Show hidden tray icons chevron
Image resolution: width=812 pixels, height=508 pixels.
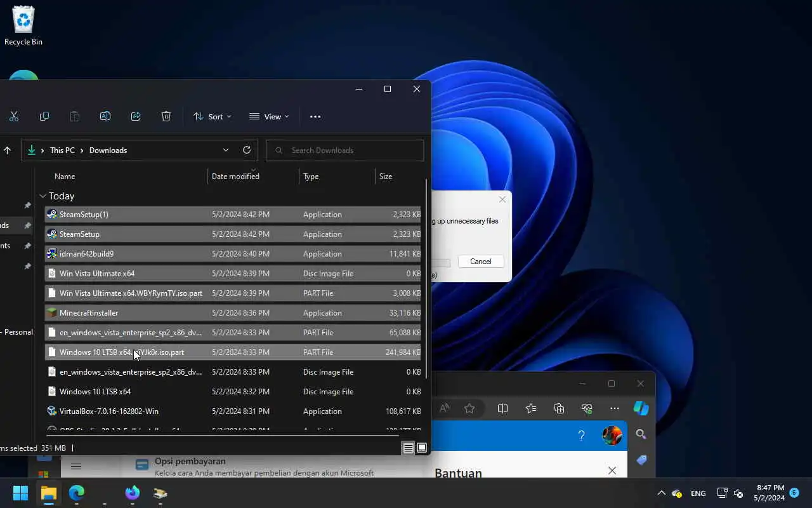point(661,493)
